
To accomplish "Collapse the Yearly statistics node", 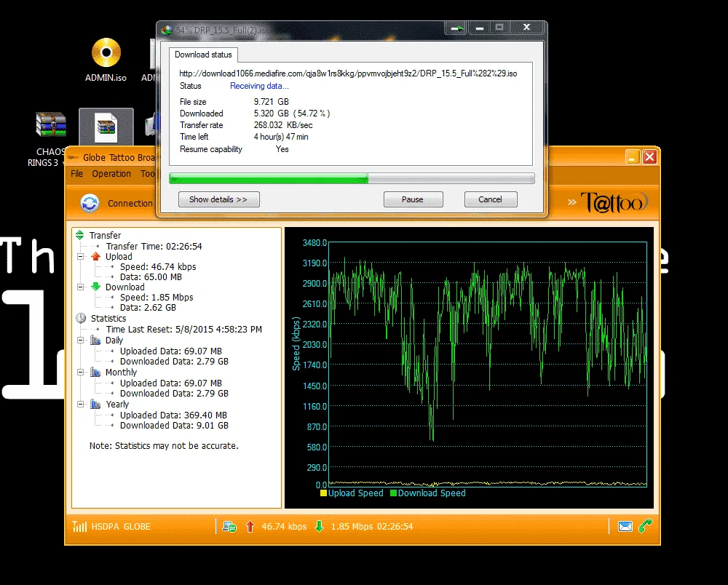I will click(80, 404).
